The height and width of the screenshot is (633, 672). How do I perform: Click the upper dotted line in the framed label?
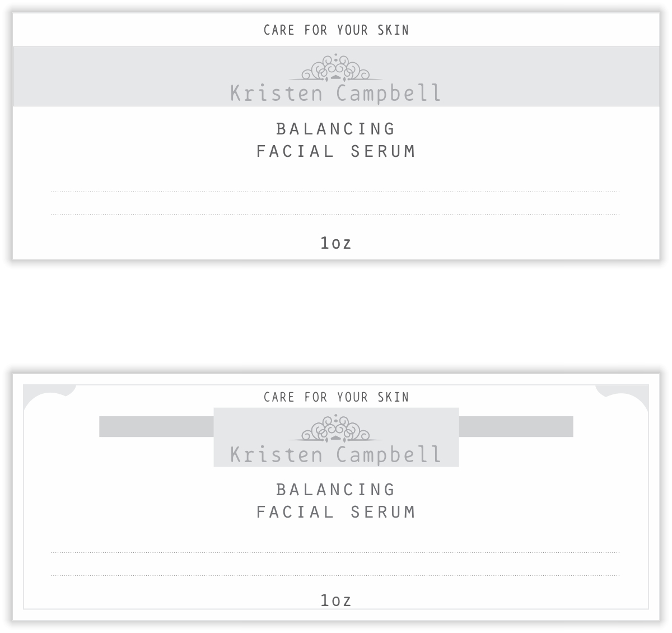(x=335, y=553)
